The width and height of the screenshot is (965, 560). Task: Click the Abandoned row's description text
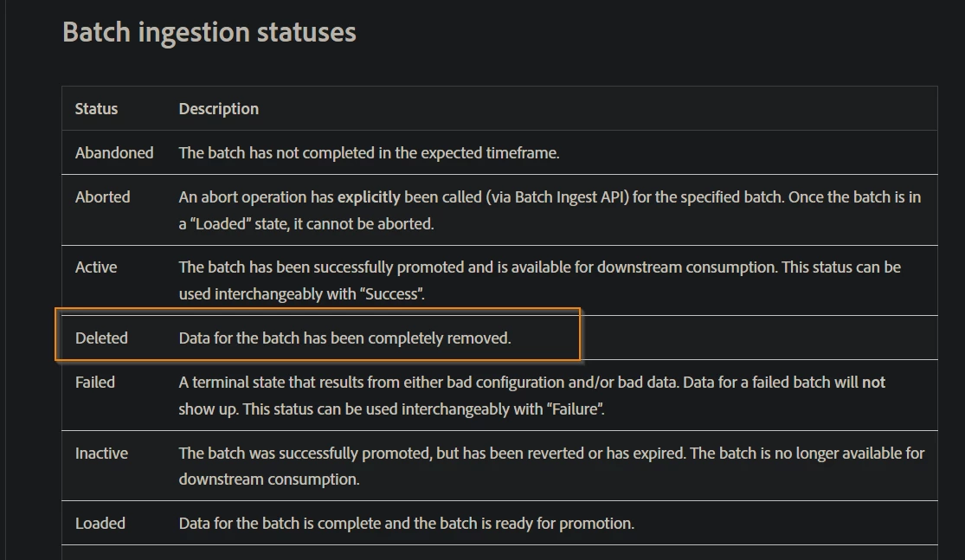pyautogui.click(x=369, y=153)
